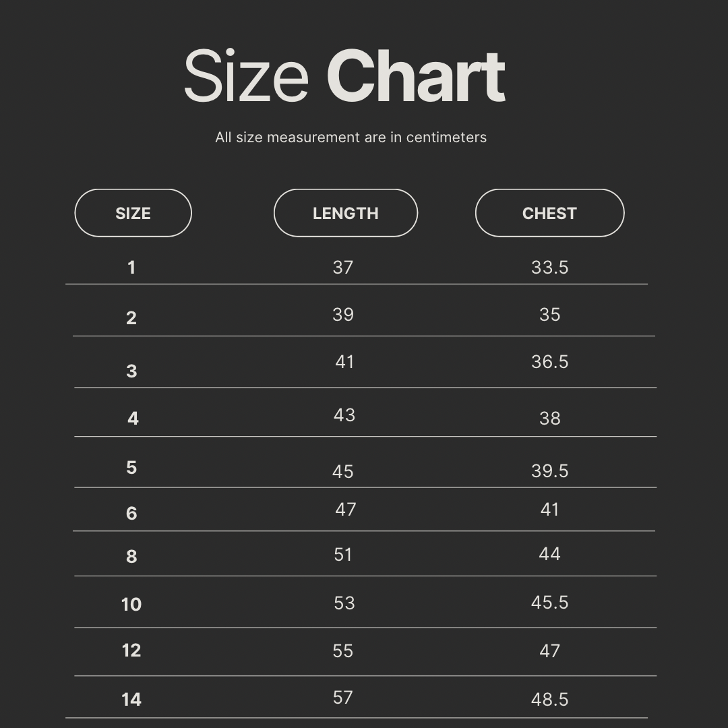Viewport: 728px width, 728px height.
Task: Click the CHEST column header pill
Action: pyautogui.click(x=549, y=213)
